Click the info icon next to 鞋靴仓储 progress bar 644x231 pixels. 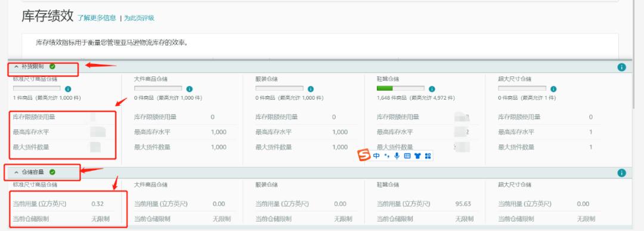(x=432, y=89)
